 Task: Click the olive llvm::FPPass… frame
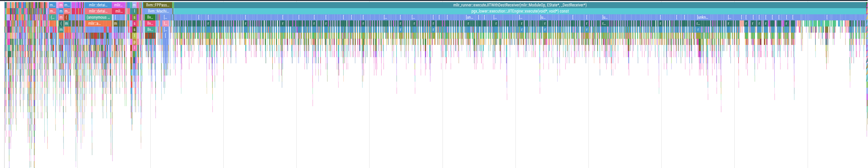[x=158, y=5]
